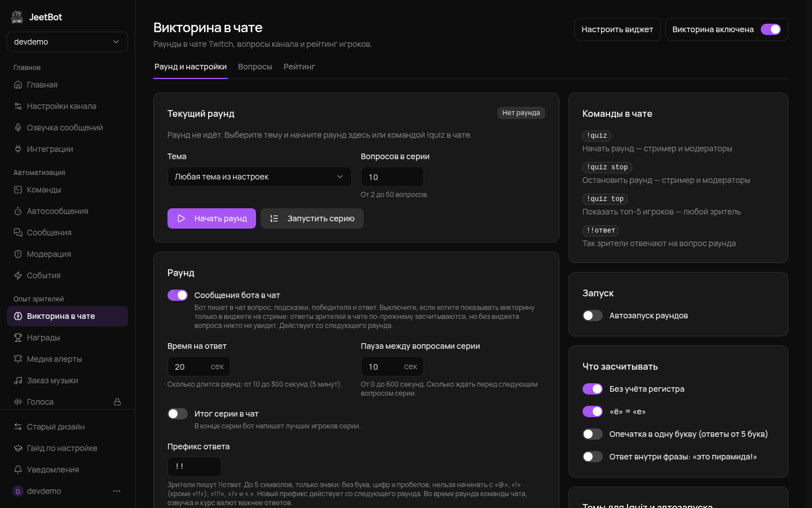Click the Голоса waveform icon
Viewport: 812px width, 508px height.
click(18, 402)
